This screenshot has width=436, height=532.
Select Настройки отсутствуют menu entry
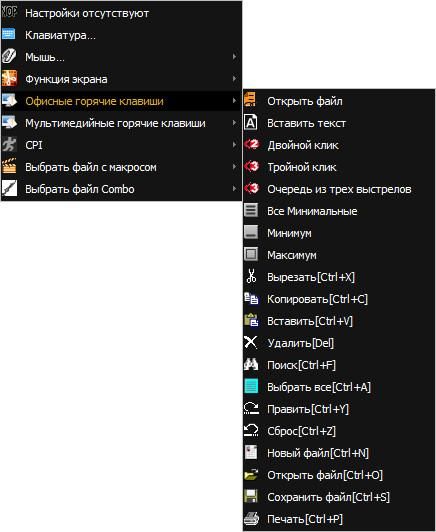point(121,13)
